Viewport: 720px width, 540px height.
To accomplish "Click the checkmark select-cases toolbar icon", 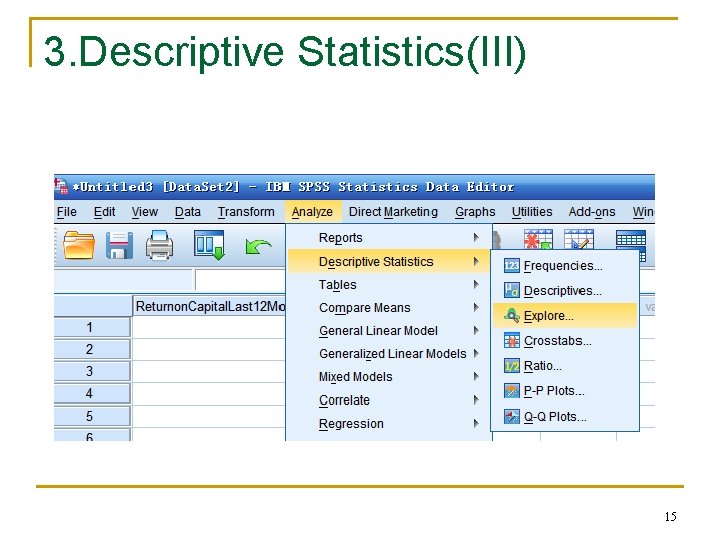I will click(x=579, y=239).
